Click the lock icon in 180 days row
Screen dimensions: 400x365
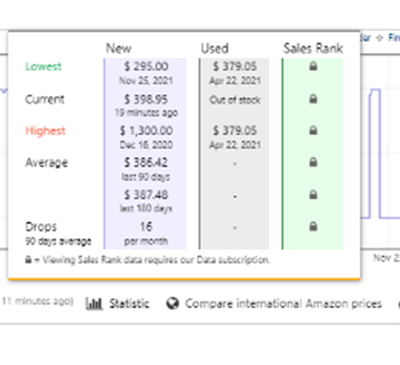point(313,194)
